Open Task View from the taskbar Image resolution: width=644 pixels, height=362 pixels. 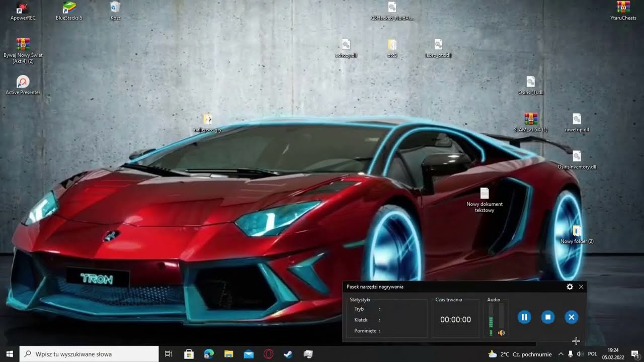pos(169,354)
